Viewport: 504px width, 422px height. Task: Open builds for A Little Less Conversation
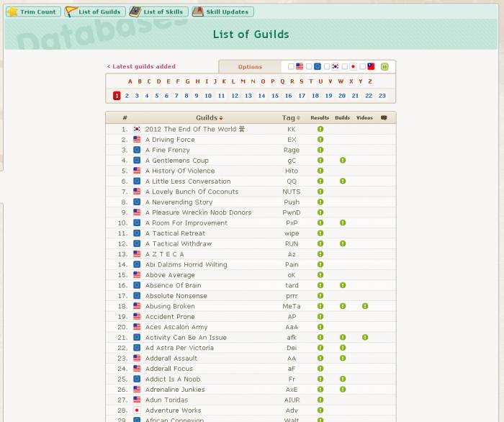pyautogui.click(x=343, y=181)
